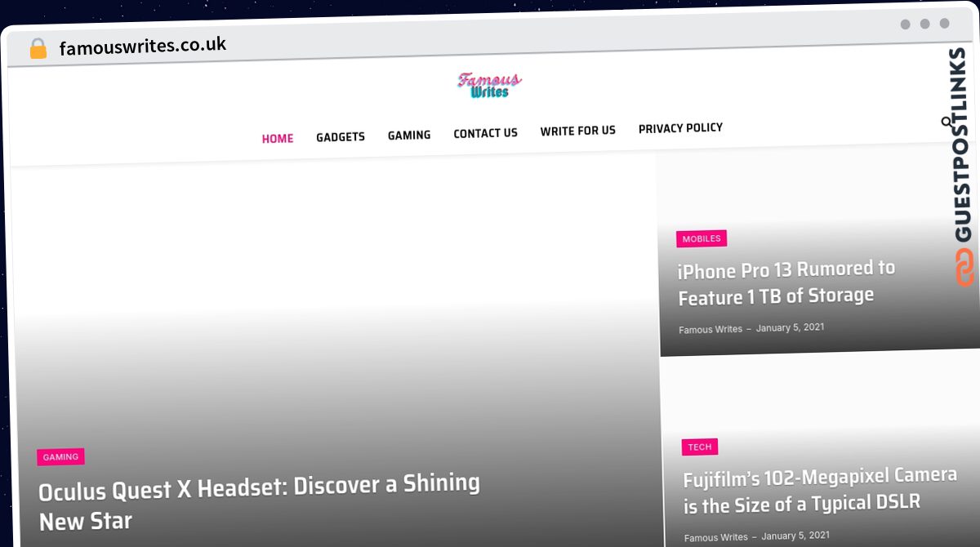Click the famouswrites.co.uk address text

pos(143,46)
